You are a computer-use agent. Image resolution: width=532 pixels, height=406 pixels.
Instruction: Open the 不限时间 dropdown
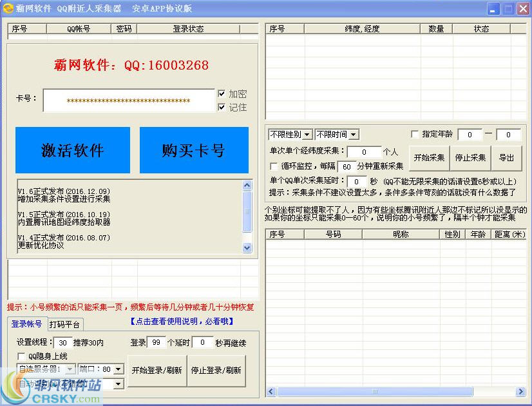tap(354, 135)
